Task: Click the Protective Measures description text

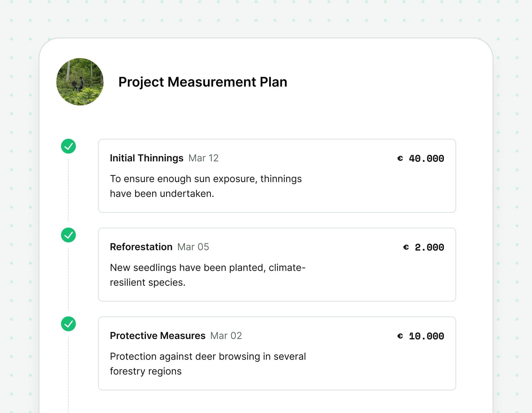Action: tap(208, 363)
